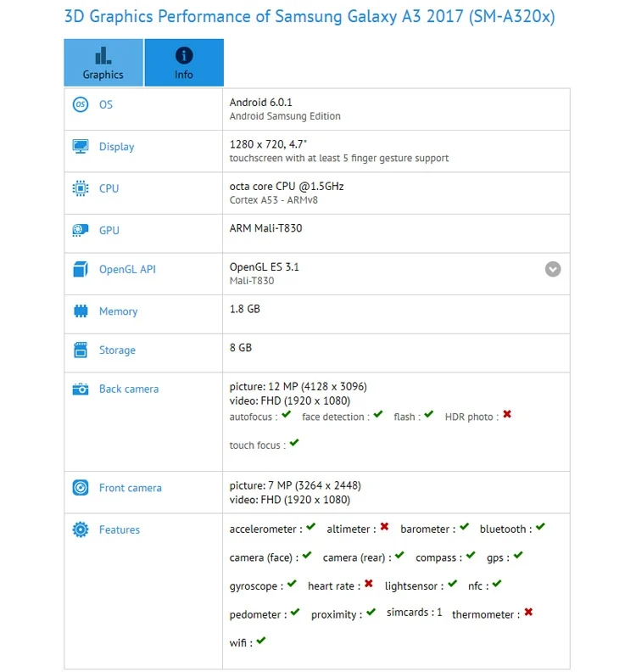Click the Back camera icon
The width and height of the screenshot is (636, 672).
click(80, 389)
